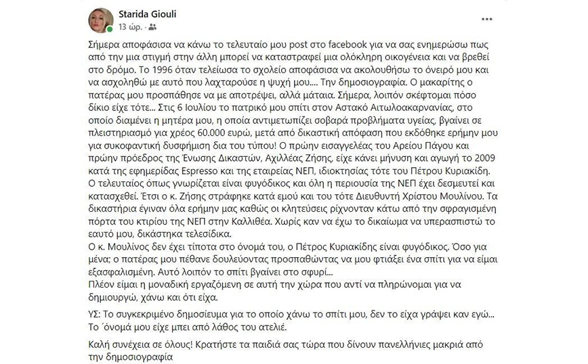
Task: Open Starida Giouli's profile picture
Action: (100, 20)
